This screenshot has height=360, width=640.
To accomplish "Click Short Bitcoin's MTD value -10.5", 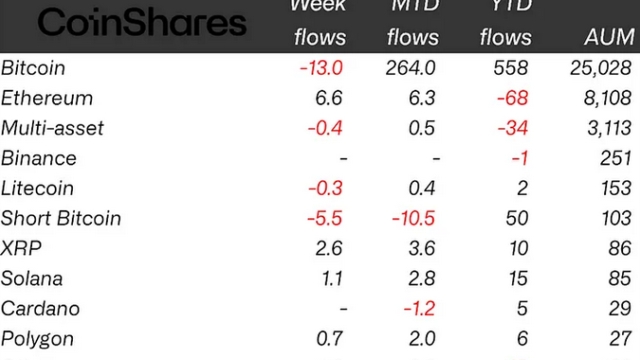I will (x=413, y=218).
